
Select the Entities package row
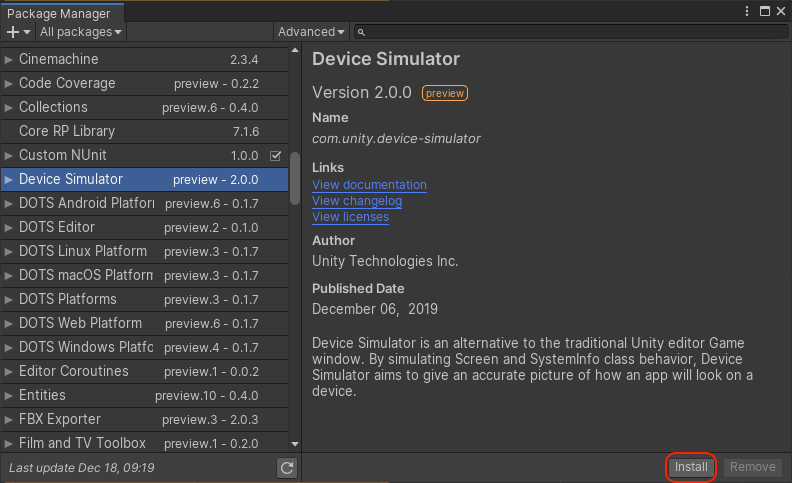tap(144, 395)
